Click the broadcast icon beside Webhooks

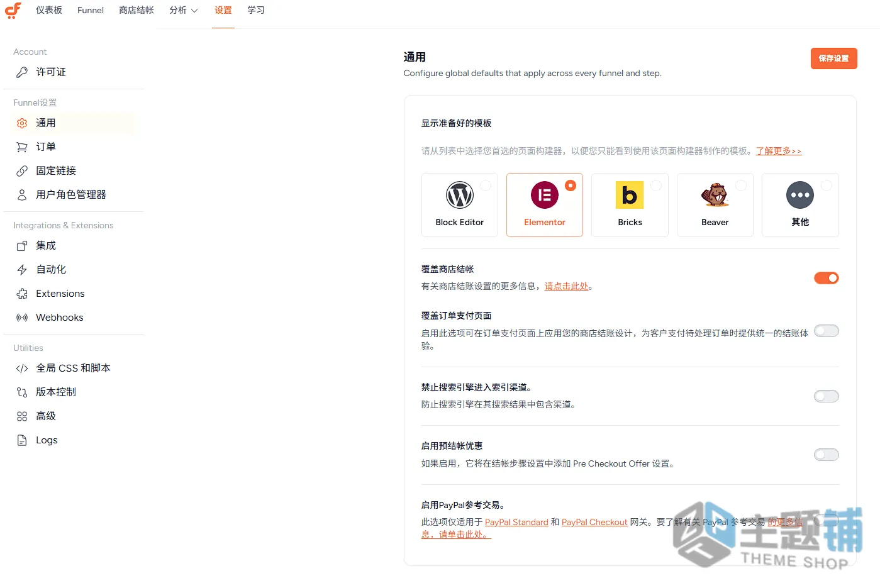[x=22, y=318]
